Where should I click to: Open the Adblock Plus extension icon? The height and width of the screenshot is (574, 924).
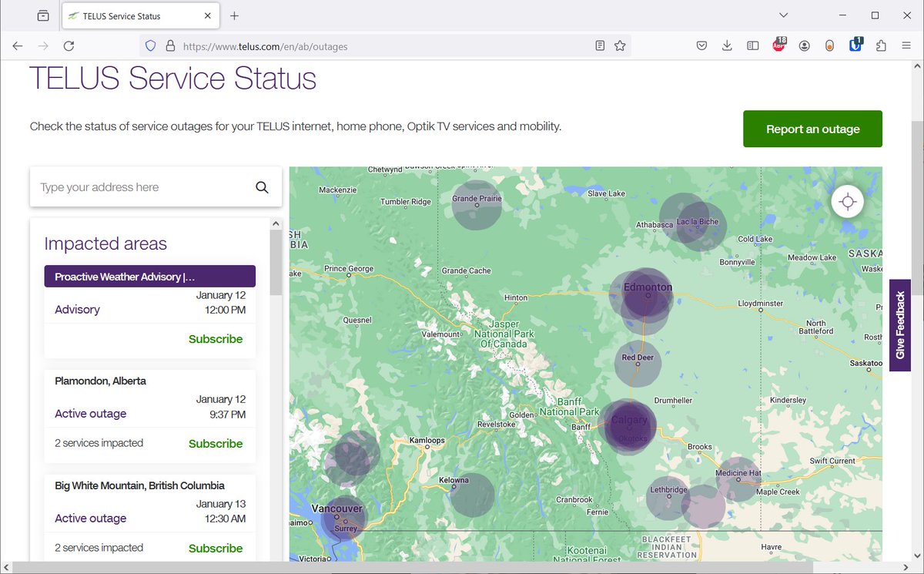pos(779,45)
